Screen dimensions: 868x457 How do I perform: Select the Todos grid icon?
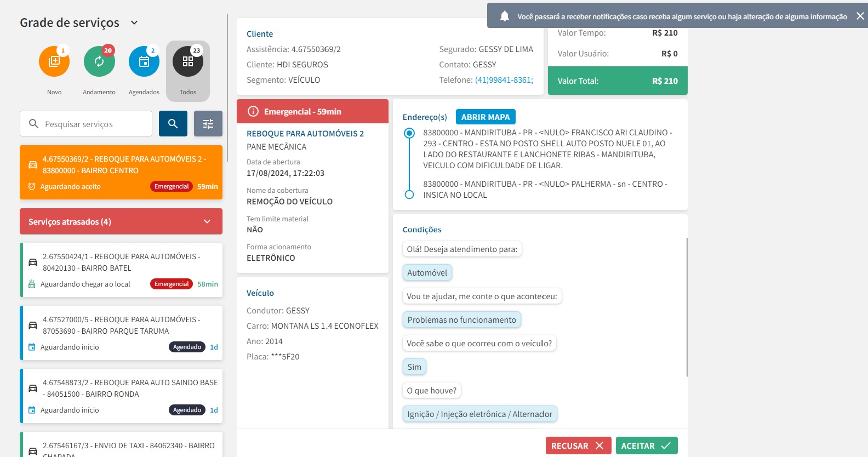(188, 61)
